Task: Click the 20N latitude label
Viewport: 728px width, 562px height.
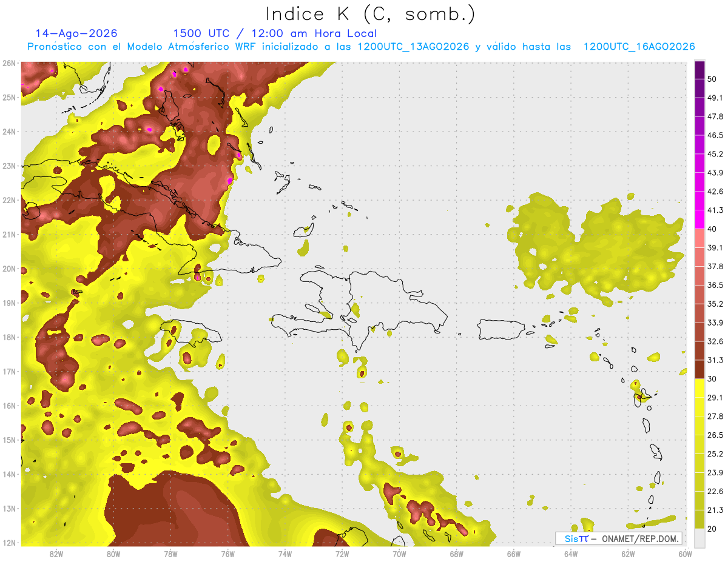Action: 8,269
